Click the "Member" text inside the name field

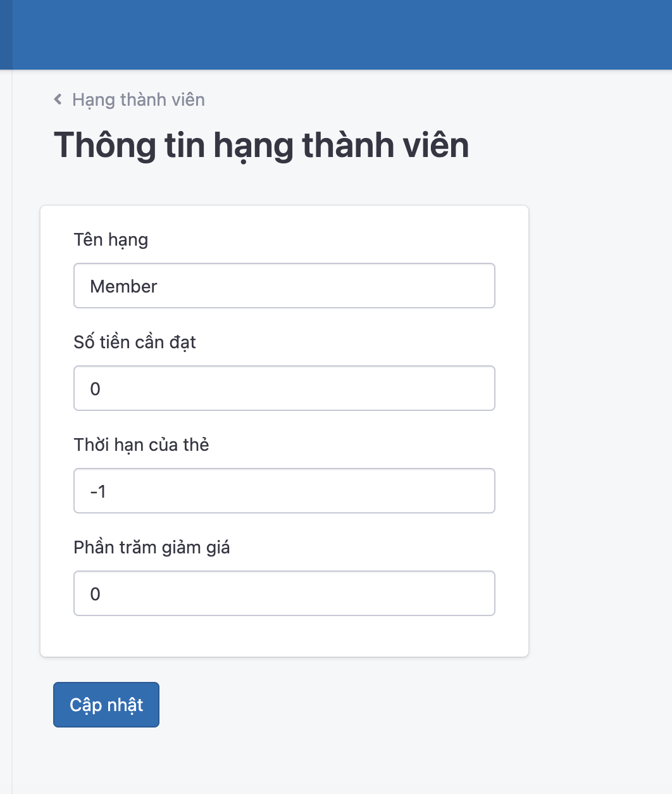(x=123, y=286)
